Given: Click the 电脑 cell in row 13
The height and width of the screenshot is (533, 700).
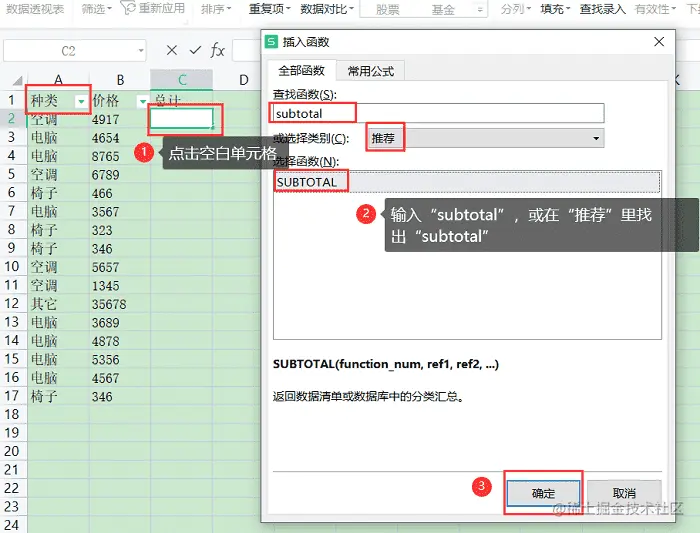Looking at the screenshot, I should pos(58,323).
